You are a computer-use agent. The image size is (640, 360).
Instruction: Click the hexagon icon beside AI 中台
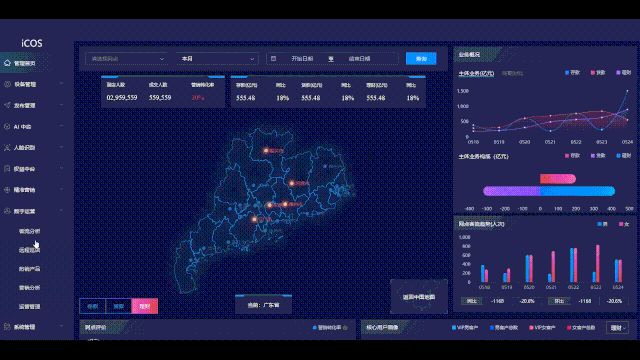[x=7, y=126]
